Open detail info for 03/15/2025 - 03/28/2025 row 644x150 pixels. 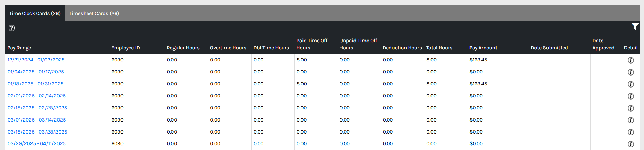coord(631,132)
